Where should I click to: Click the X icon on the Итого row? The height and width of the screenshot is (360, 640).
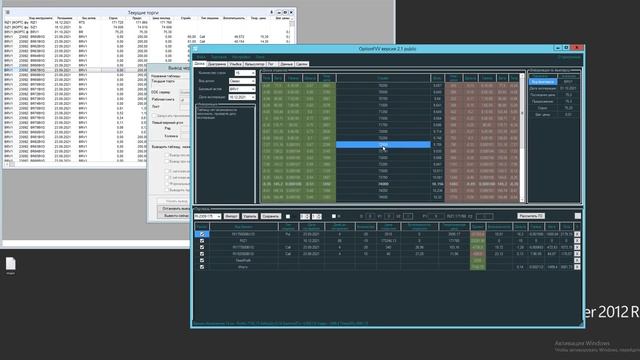pyautogui.click(x=577, y=267)
